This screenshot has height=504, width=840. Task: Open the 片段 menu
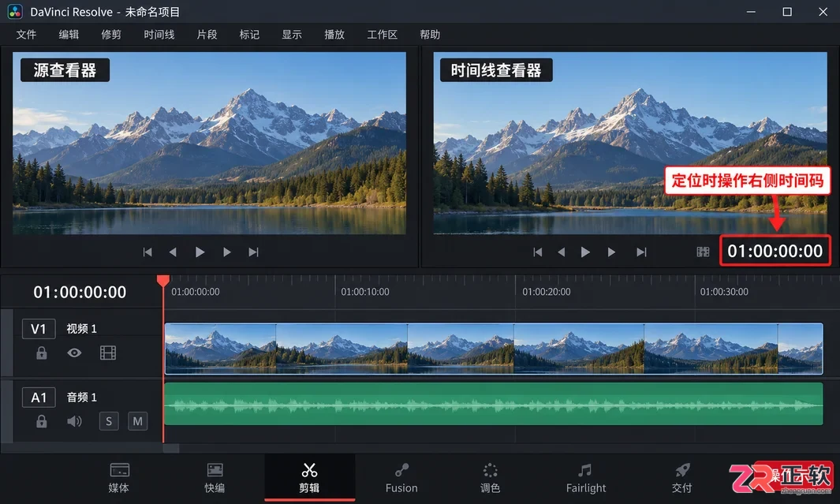click(x=207, y=35)
